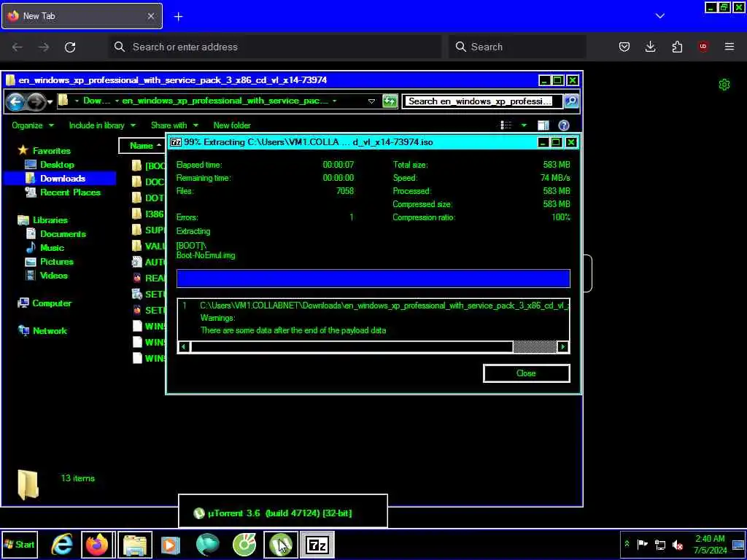Screen dimensions: 747x560
Task: Select Desktop in the navigation pane
Action: 57,165
